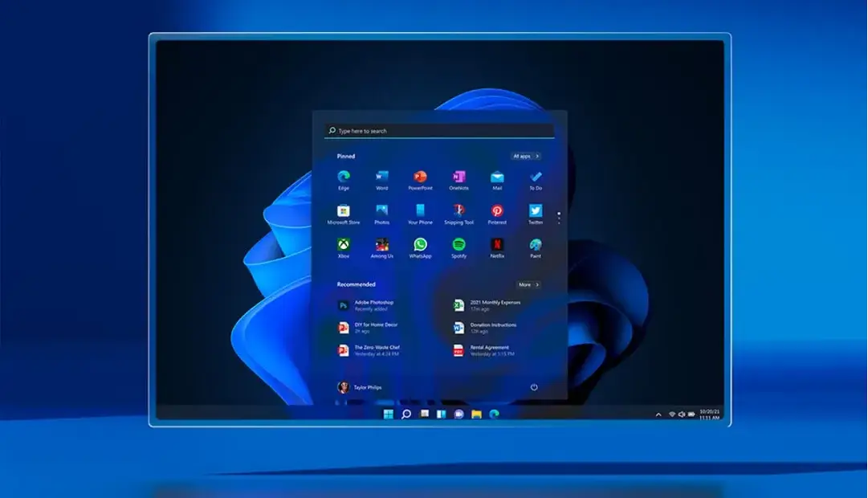Image resolution: width=868 pixels, height=498 pixels.
Task: Open File Explorer from the taskbar
Action: (476, 414)
